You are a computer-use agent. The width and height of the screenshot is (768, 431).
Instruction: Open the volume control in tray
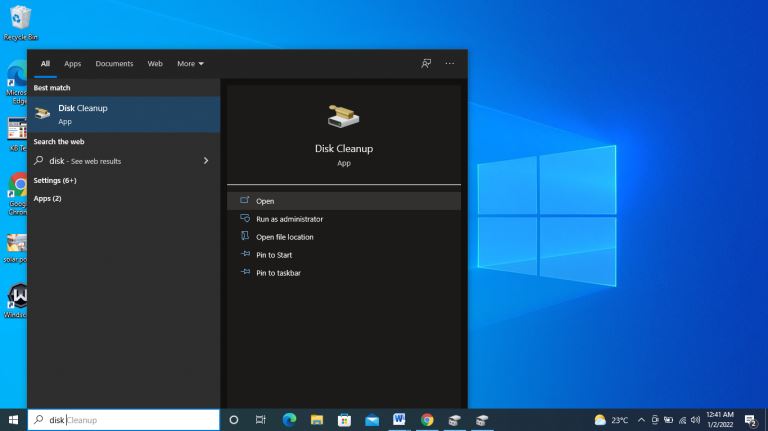[696, 420]
